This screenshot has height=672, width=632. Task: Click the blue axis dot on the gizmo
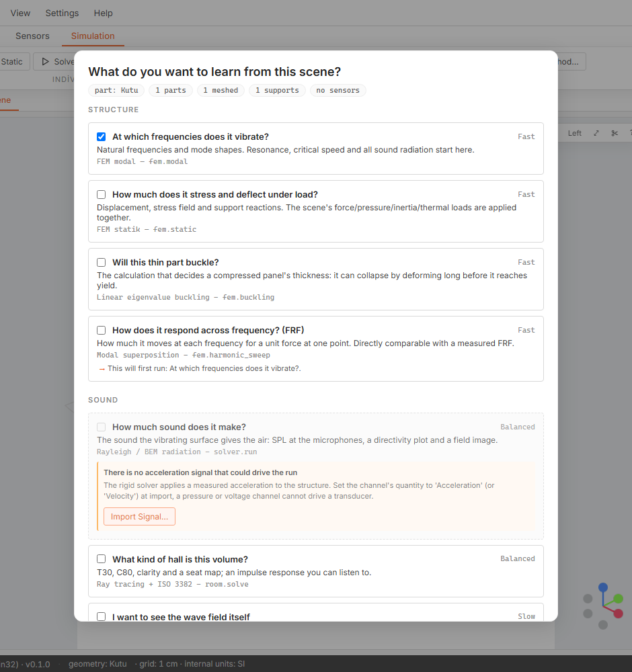point(603,587)
